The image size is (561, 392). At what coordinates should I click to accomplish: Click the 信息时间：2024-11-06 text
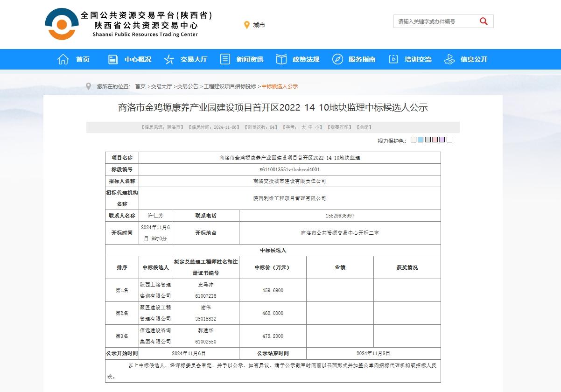[214, 127]
